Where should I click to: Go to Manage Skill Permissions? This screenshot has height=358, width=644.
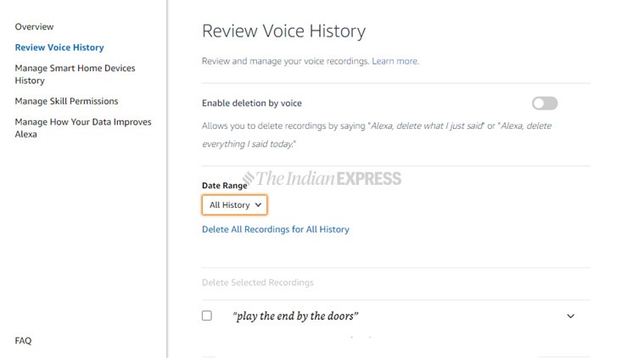(x=66, y=101)
